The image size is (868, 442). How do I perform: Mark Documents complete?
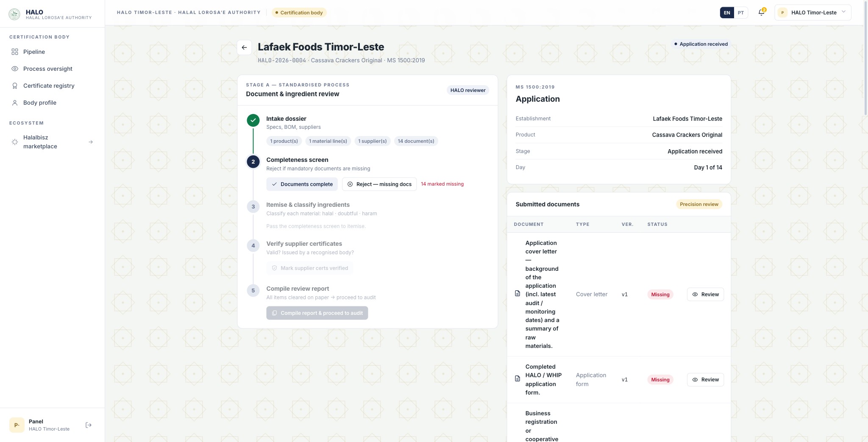click(x=302, y=184)
